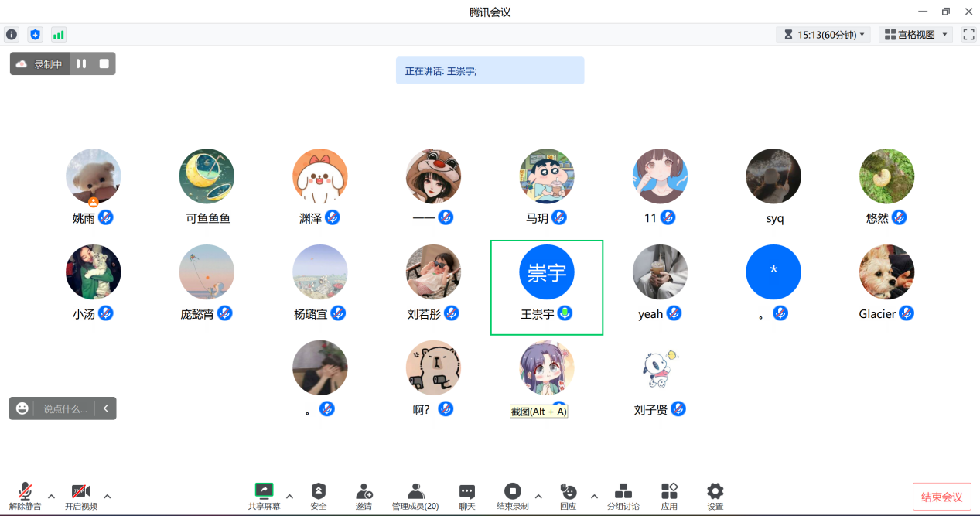Open the Invite (邀请) icon

(x=364, y=495)
